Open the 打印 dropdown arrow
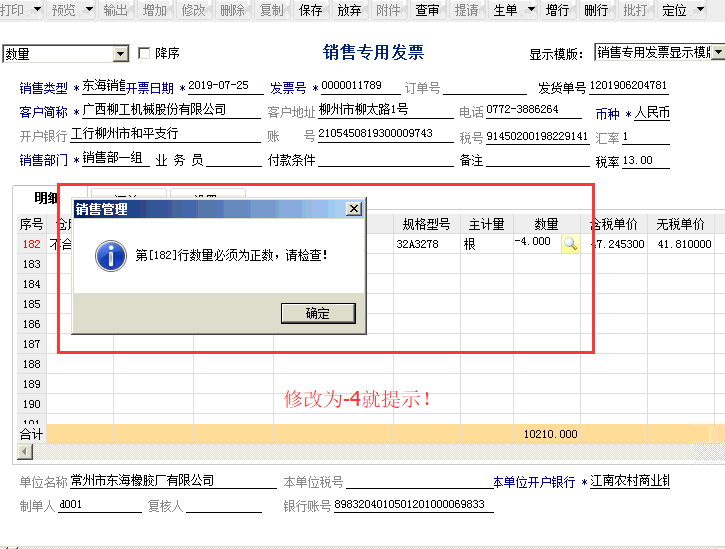The width and height of the screenshot is (725, 549). tap(37, 9)
